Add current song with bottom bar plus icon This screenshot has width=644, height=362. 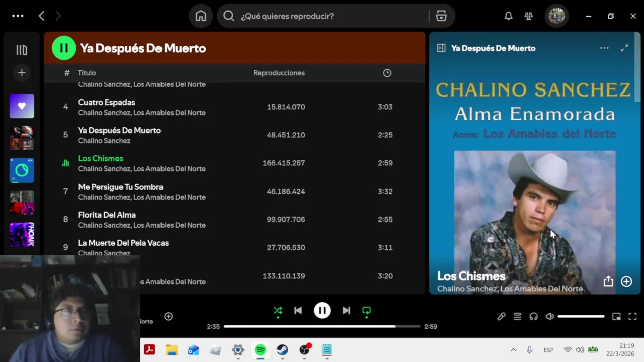click(x=169, y=316)
